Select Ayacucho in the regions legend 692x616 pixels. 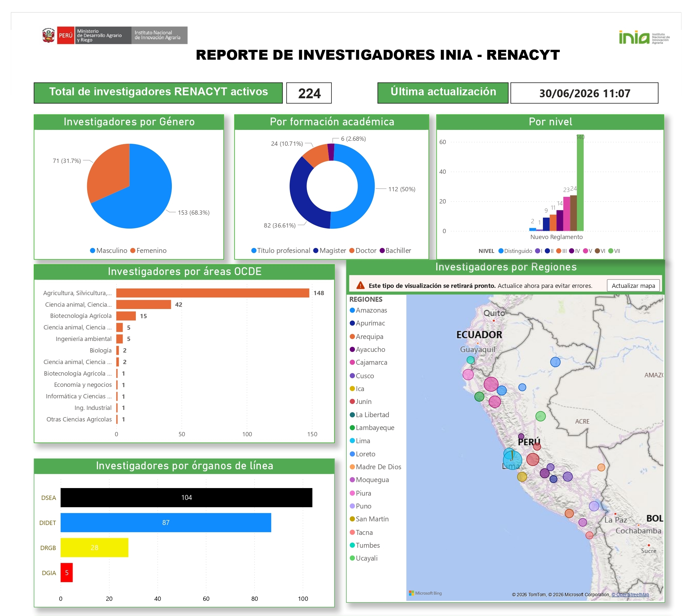[367, 349]
